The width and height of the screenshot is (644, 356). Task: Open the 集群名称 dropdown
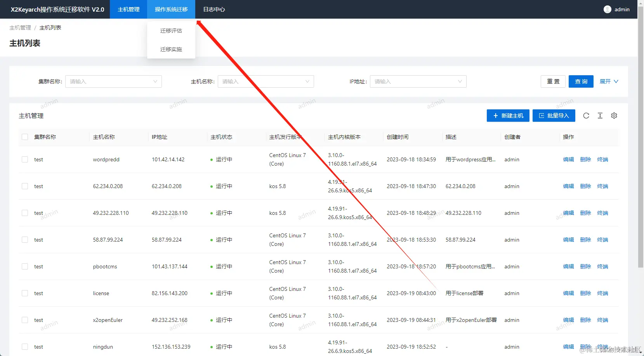point(113,81)
